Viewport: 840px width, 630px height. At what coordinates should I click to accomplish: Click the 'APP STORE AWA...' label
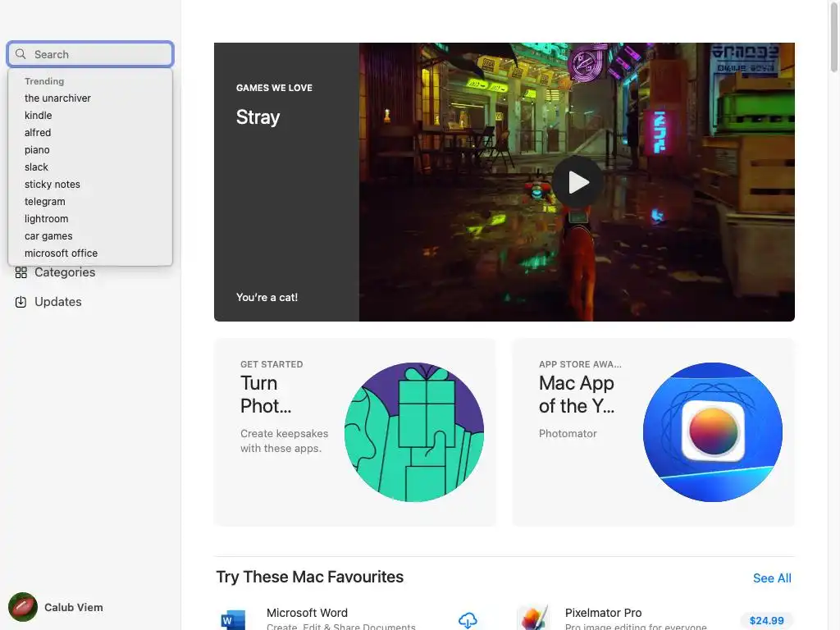point(580,364)
